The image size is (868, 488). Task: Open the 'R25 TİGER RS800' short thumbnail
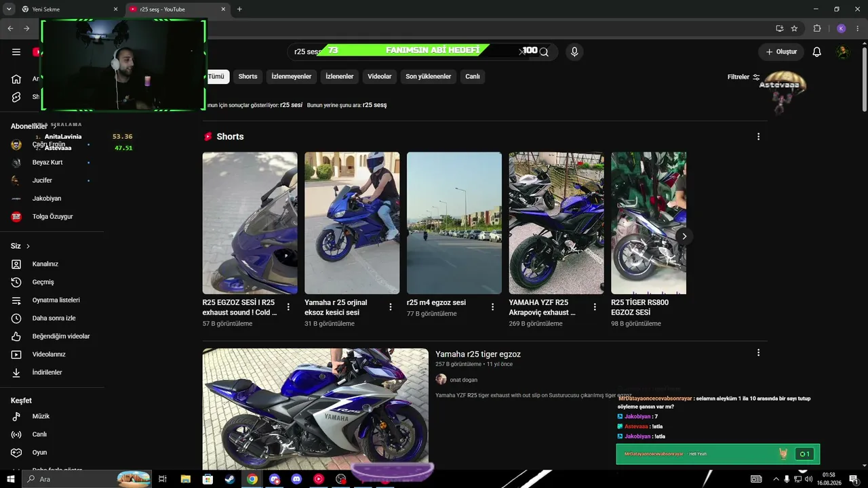[648, 223]
